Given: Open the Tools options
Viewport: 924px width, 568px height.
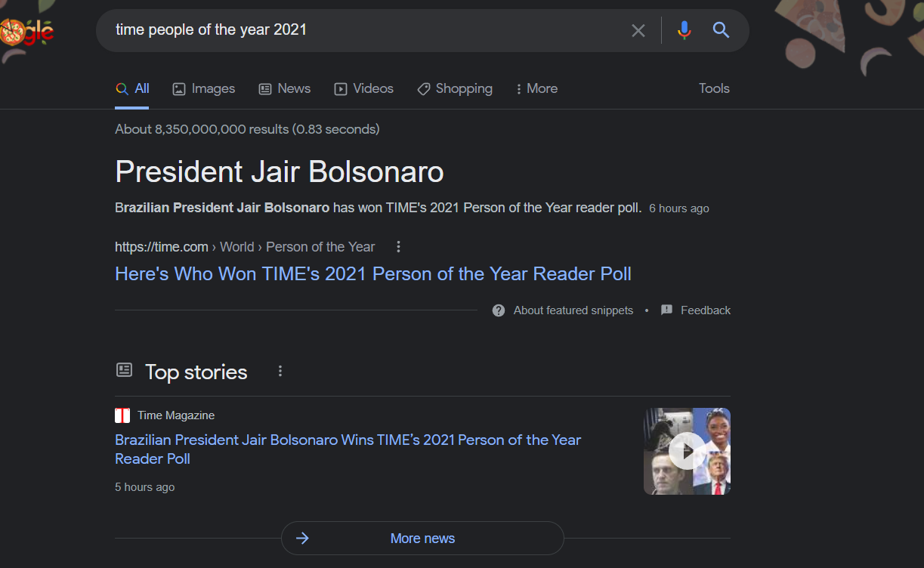Looking at the screenshot, I should coord(714,88).
